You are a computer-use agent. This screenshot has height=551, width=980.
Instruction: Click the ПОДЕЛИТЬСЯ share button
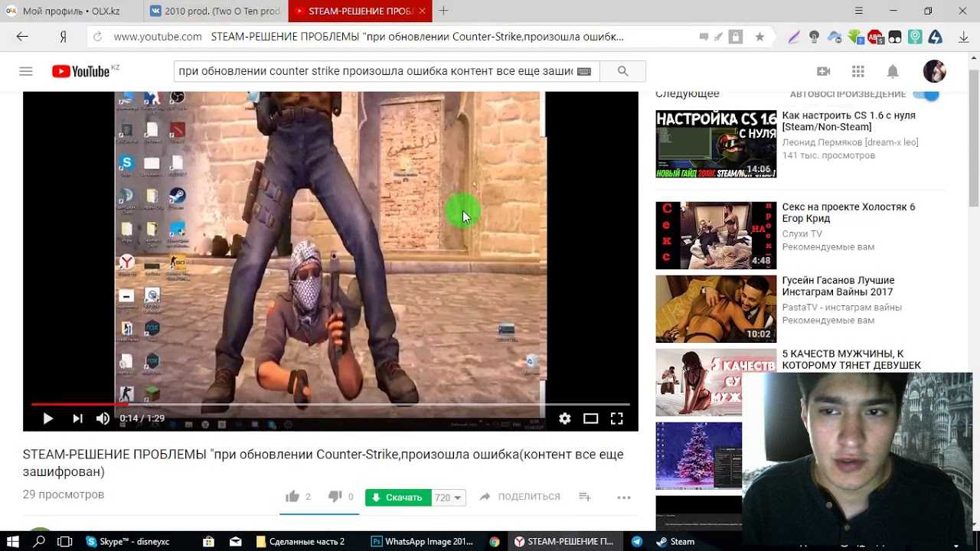520,497
